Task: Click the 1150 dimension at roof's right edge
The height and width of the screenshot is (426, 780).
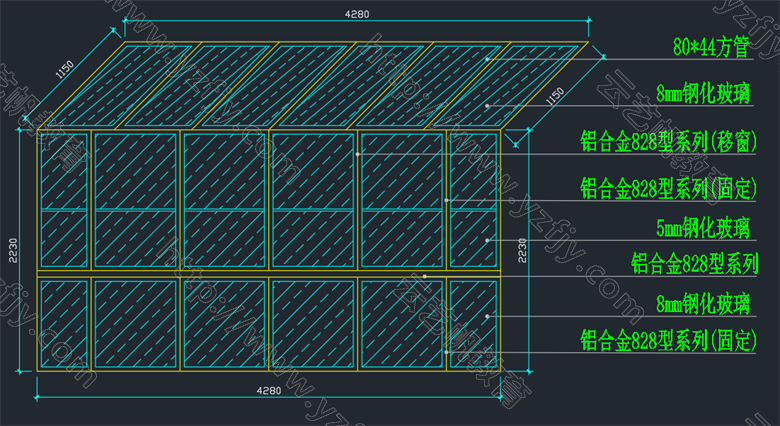Action: [555, 96]
